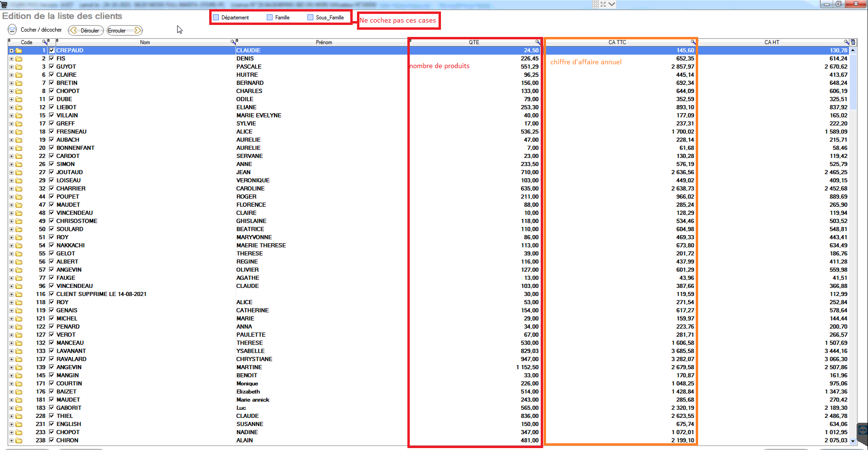
Task: Expand the tree node for client BRETIN
Action: pos(11,83)
